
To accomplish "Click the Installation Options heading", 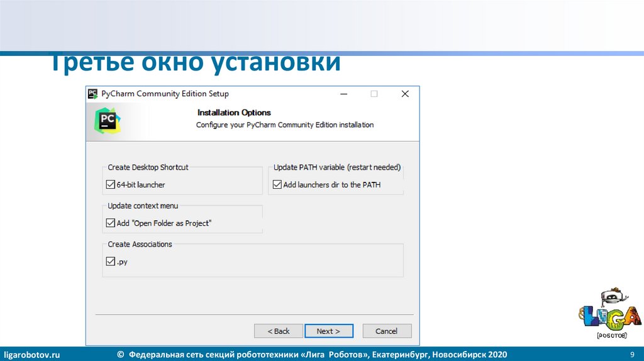I will pyautogui.click(x=234, y=113).
